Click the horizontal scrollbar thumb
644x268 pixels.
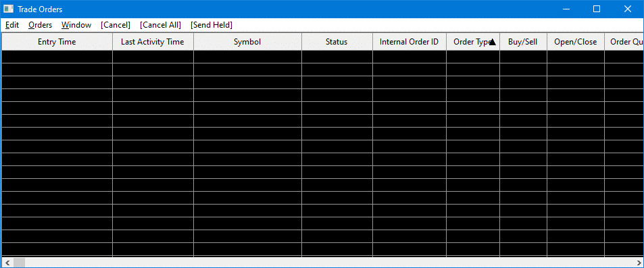pos(20,263)
